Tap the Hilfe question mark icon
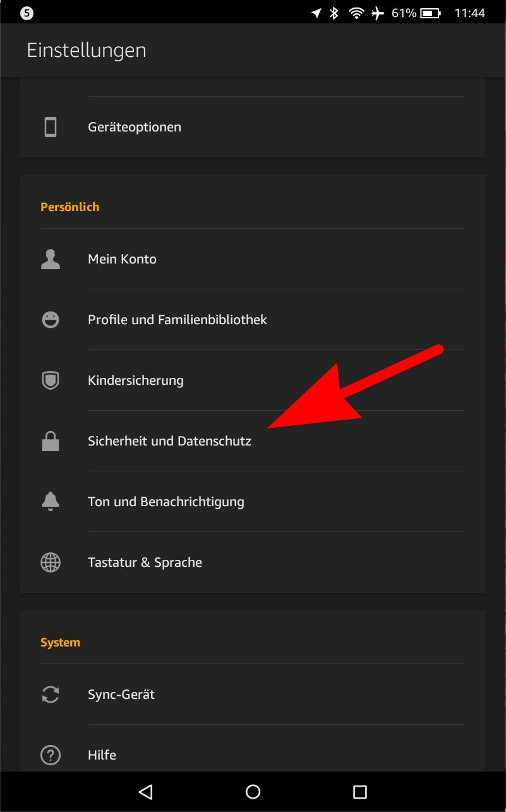This screenshot has width=506, height=812. (x=51, y=755)
